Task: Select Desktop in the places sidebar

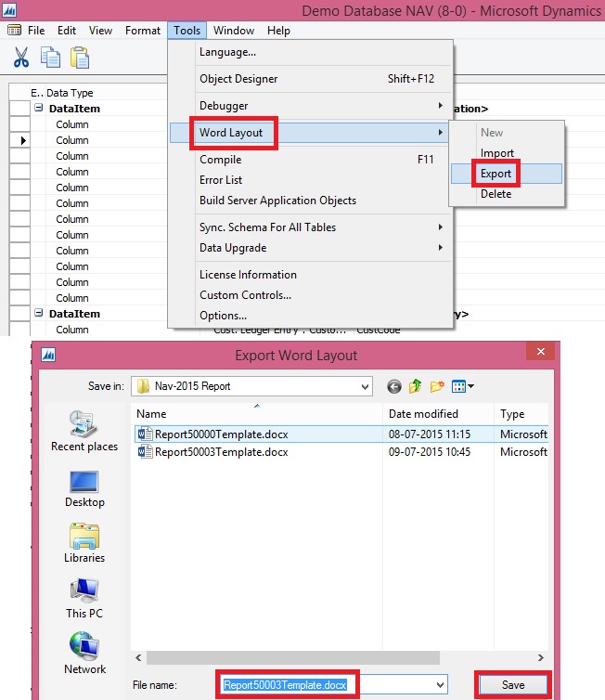Action: [84, 487]
